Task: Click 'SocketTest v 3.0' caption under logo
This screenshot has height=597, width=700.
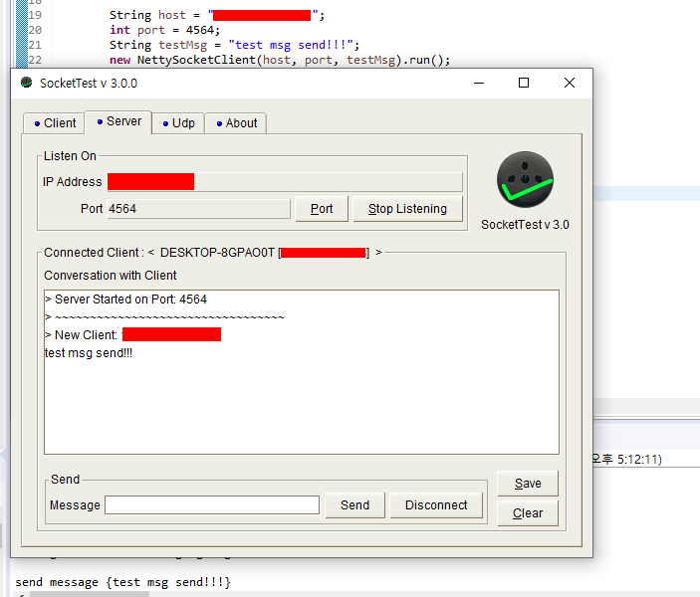Action: click(525, 225)
